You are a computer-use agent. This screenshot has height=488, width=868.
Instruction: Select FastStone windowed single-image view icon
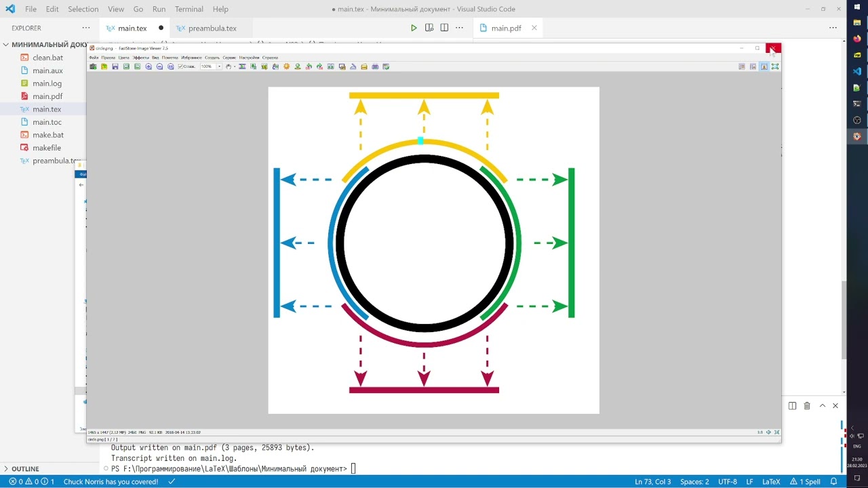coord(764,66)
